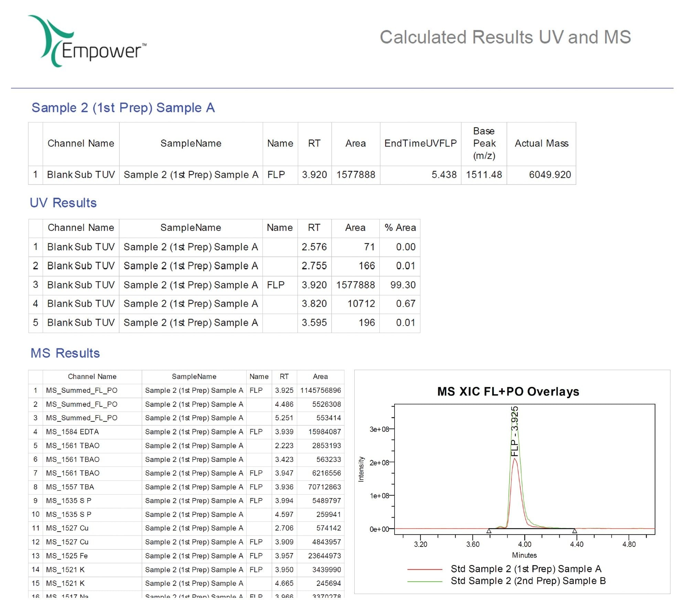Image resolution: width=688 pixels, height=616 pixels.
Task: Click the 'FLP - 3.925' peak label
Action: (x=514, y=431)
